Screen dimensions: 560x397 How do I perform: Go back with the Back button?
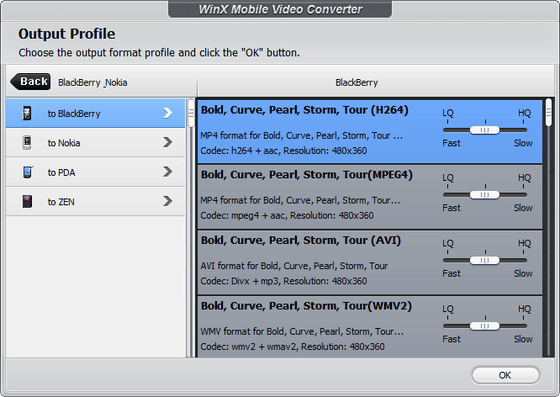30,82
